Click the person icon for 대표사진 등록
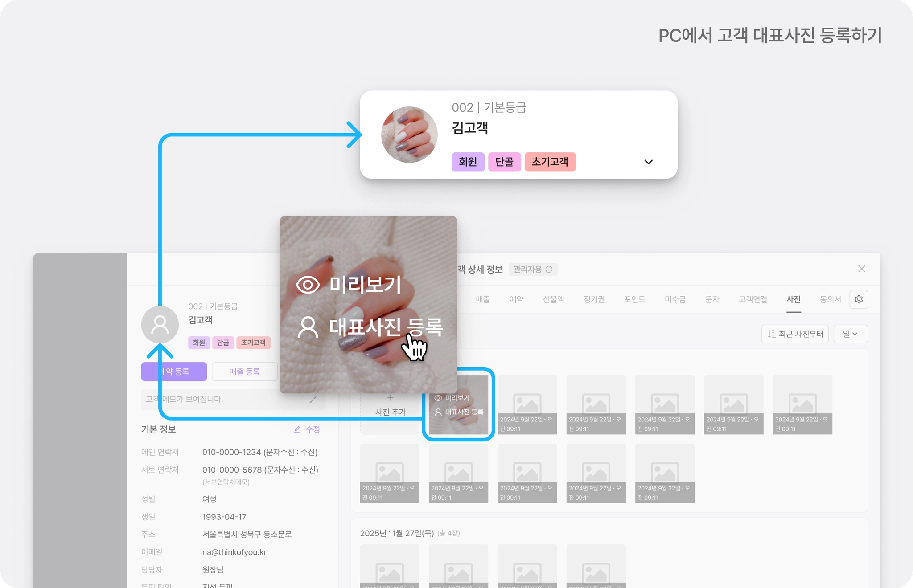The height and width of the screenshot is (588, 913). (308, 327)
